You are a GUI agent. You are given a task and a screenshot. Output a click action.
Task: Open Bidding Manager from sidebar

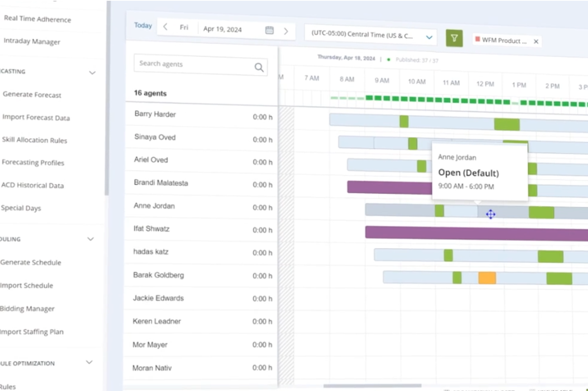click(27, 309)
